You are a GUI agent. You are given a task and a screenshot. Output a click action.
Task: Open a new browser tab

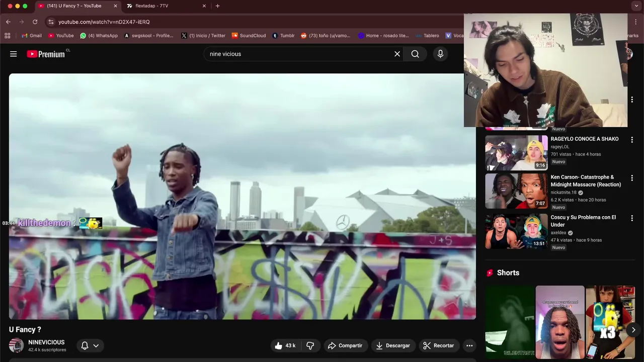[217, 6]
